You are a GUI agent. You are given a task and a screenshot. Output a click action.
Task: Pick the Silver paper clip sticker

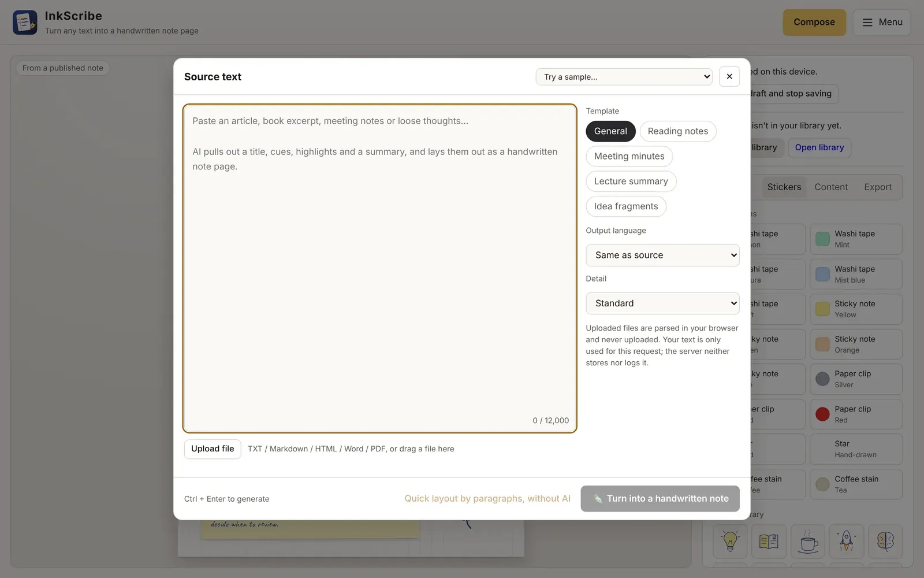pyautogui.click(x=856, y=379)
